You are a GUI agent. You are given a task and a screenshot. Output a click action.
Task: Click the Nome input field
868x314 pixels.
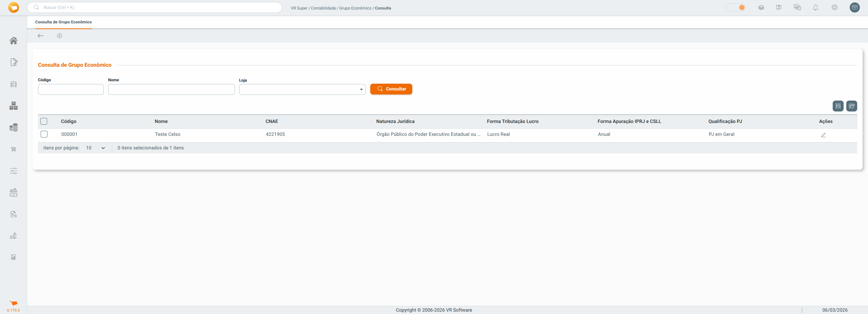pyautogui.click(x=171, y=89)
